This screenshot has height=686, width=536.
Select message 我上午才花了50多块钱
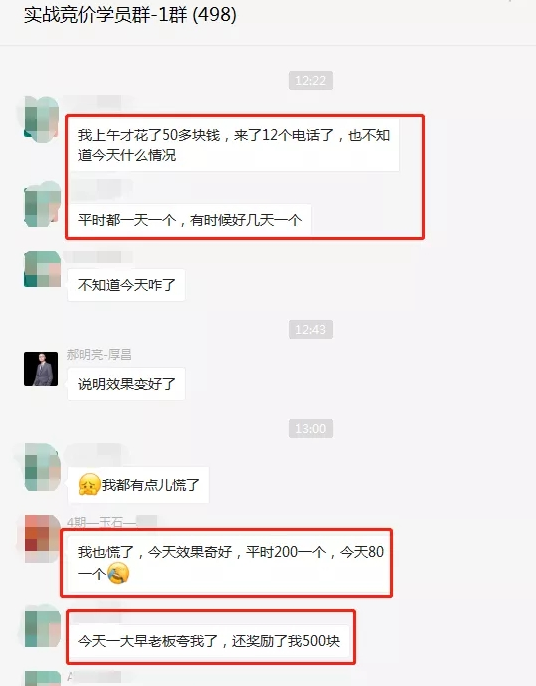coord(234,144)
